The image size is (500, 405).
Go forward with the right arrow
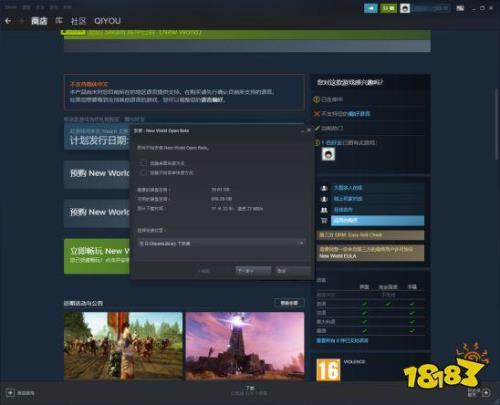22,21
